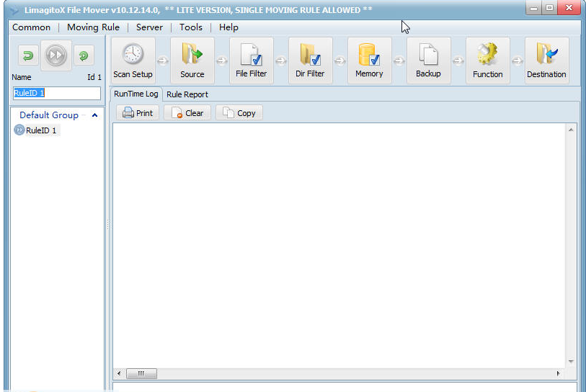Click the horizontal scrollbar thumb
Viewport: 586px width, 392px height.
[141, 373]
